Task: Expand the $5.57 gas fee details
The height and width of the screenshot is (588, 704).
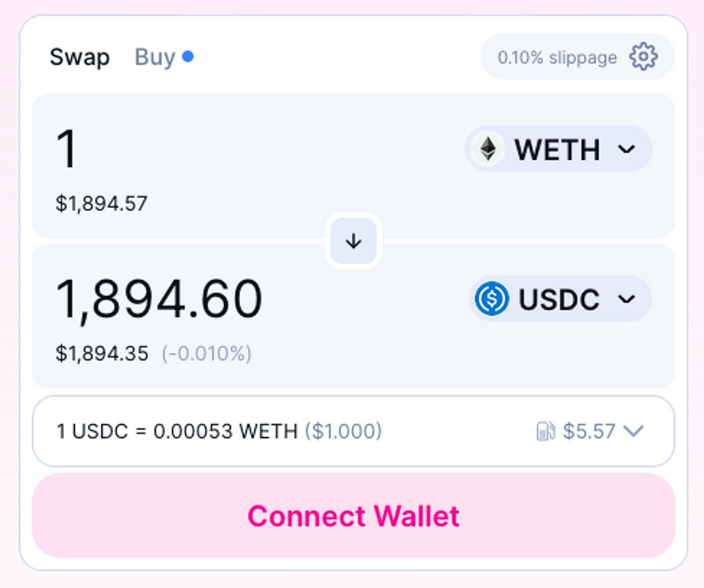Action: 633,431
